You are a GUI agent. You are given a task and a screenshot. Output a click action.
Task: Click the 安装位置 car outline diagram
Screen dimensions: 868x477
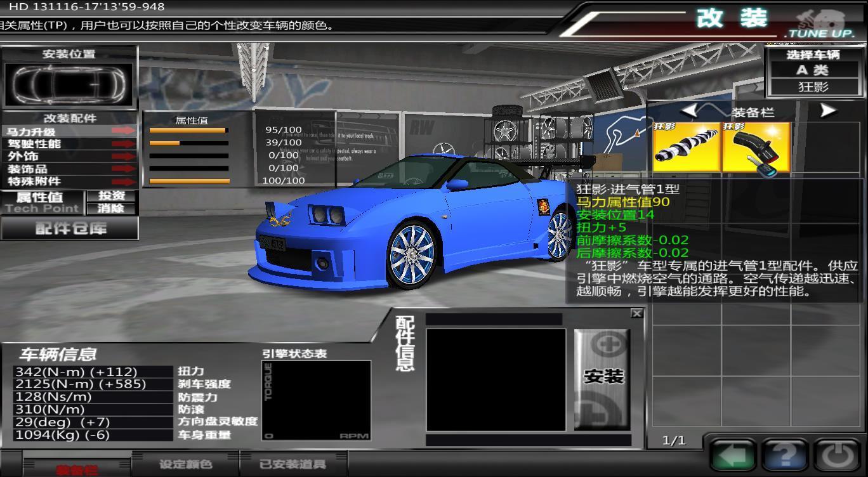click(70, 84)
